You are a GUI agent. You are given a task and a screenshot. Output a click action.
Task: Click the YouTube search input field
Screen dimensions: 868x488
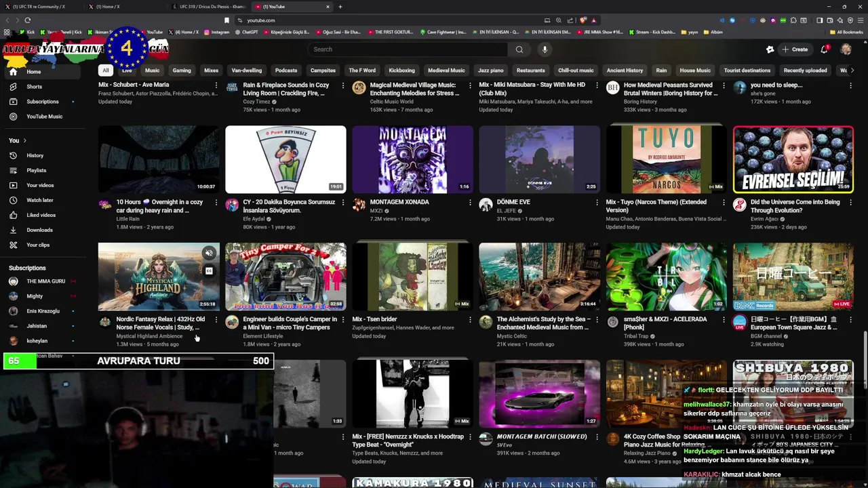tap(407, 49)
